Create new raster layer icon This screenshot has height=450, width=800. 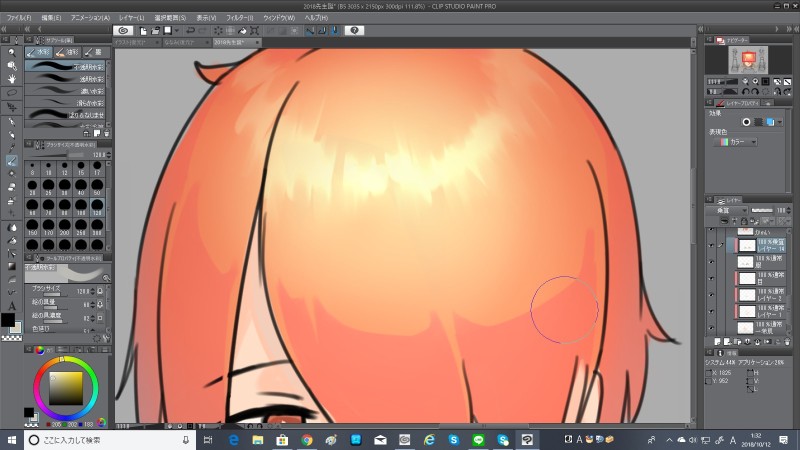[x=718, y=341]
